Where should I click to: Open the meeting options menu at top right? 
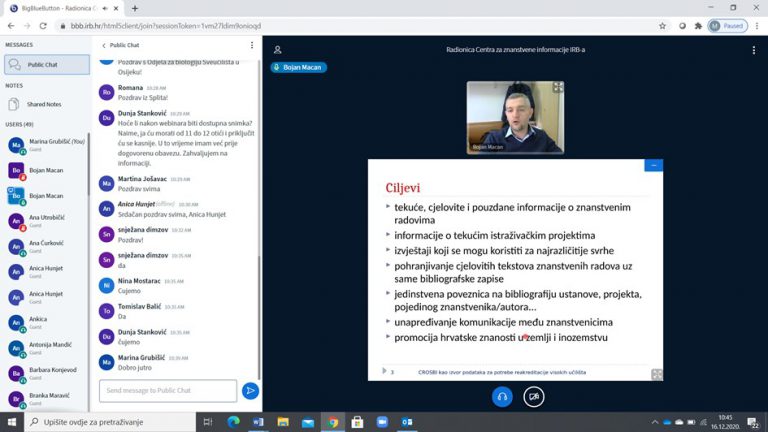pos(754,49)
